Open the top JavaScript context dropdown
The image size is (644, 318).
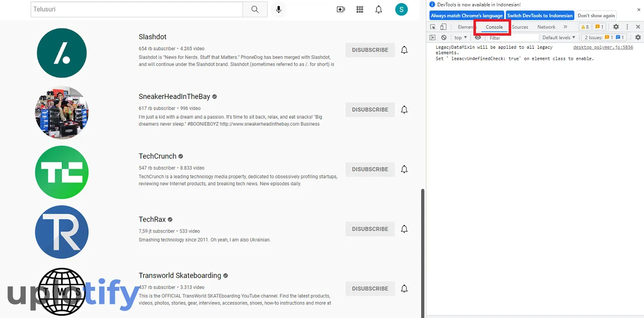(x=460, y=38)
